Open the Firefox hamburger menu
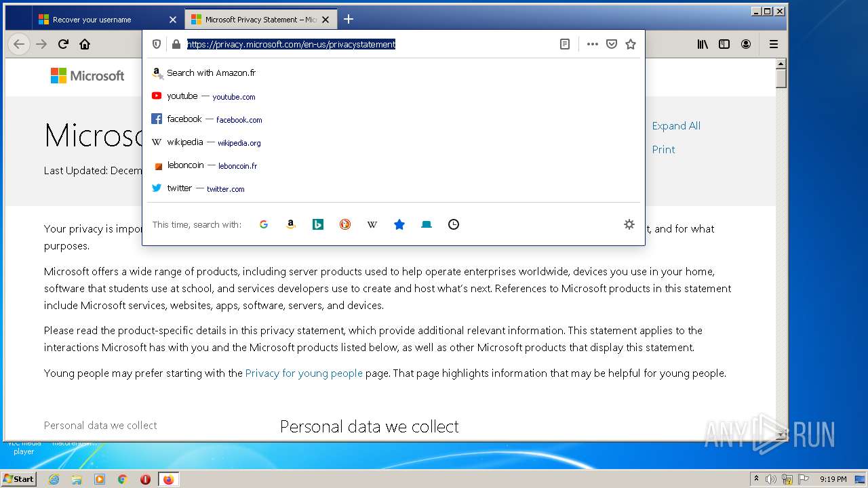This screenshot has height=488, width=868. (773, 44)
